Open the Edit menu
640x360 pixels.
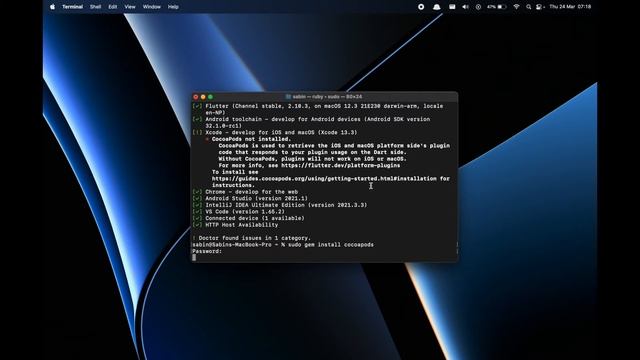coord(113,7)
